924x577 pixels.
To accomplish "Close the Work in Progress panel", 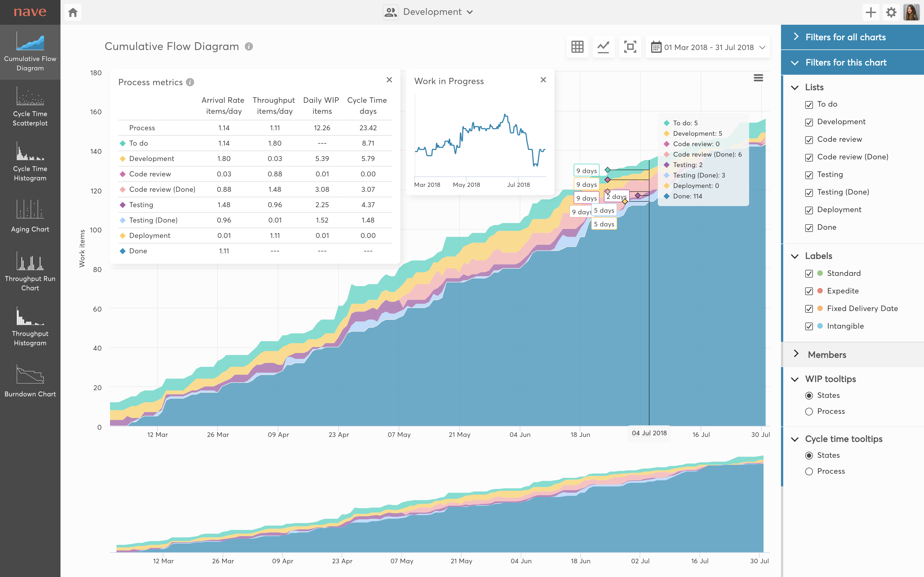I will coord(543,80).
